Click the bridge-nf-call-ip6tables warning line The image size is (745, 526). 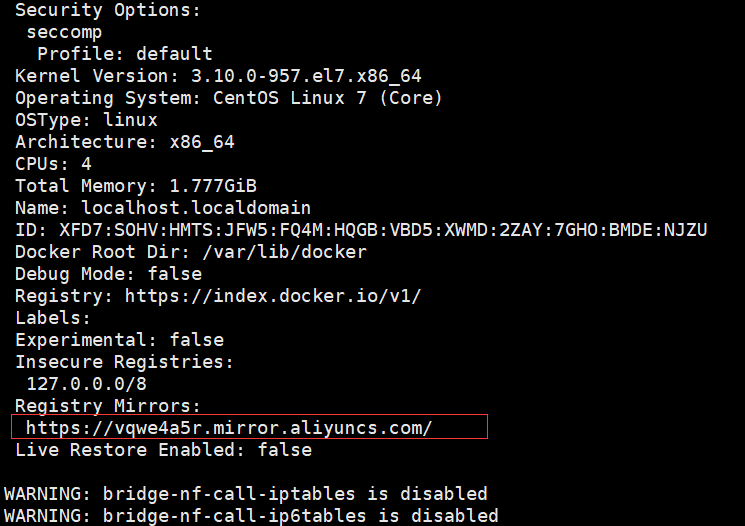251,516
